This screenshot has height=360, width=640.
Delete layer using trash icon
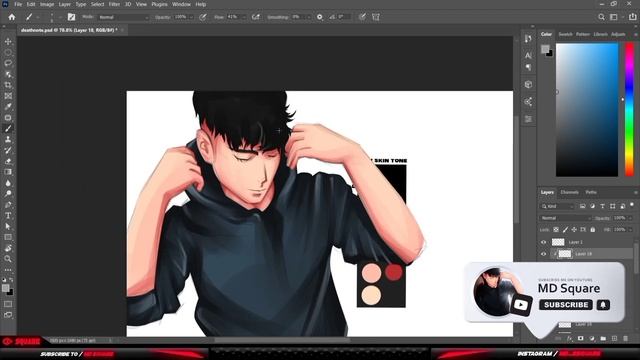pos(625,338)
